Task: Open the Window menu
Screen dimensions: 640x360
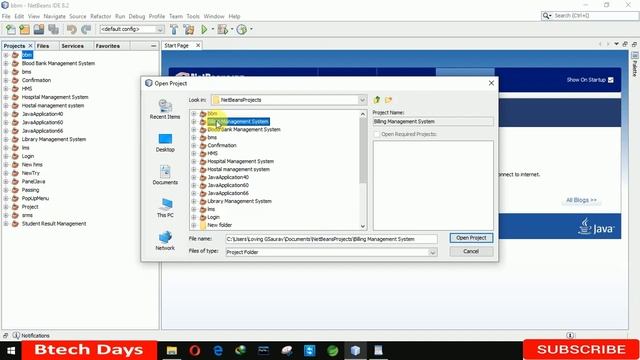Action: click(x=214, y=16)
